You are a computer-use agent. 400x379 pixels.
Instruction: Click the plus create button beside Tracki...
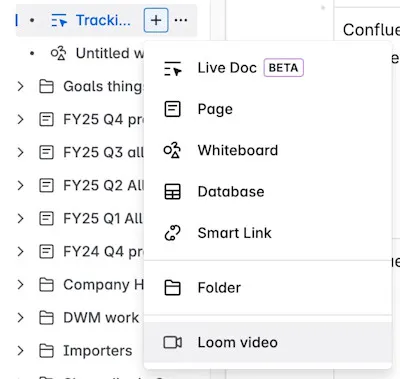click(x=156, y=20)
